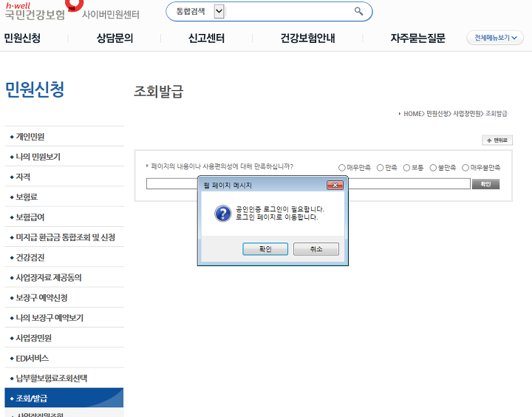This screenshot has height=417, width=532.
Task: Open 사업장자료 제공동의 in the sidebar
Action: click(x=64, y=277)
